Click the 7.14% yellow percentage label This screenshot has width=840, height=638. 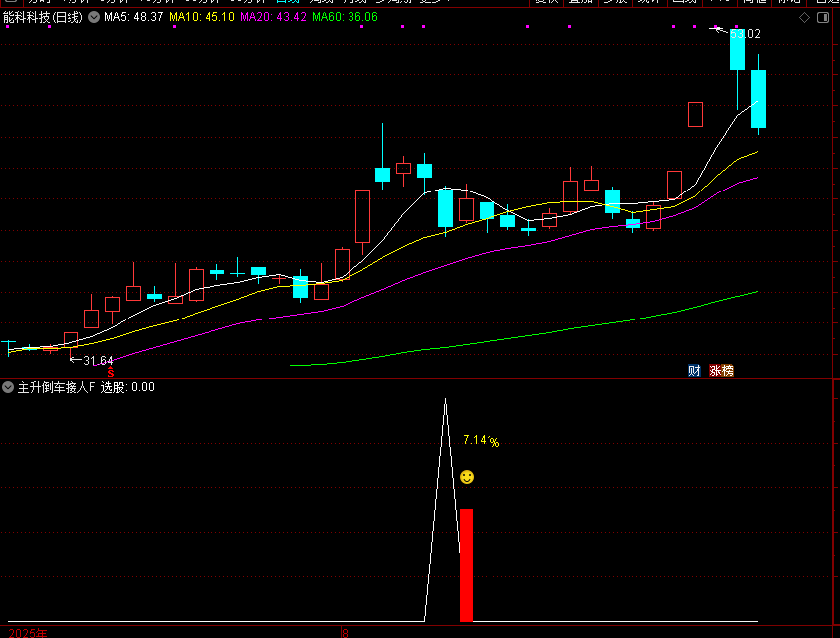click(x=481, y=440)
